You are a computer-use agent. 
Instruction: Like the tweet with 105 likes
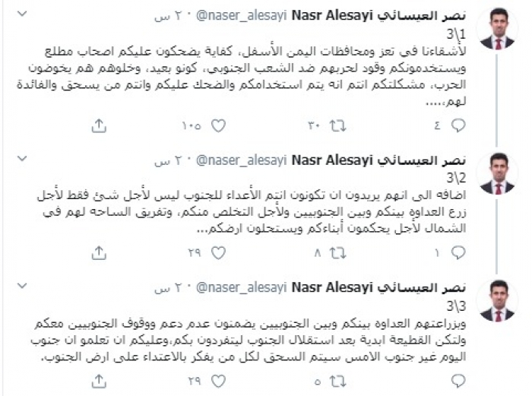click(217, 125)
